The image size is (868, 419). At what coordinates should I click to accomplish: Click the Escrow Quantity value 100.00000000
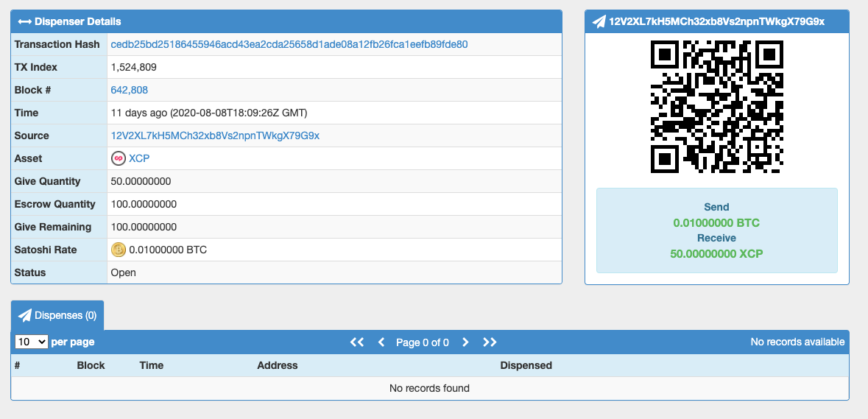click(144, 204)
